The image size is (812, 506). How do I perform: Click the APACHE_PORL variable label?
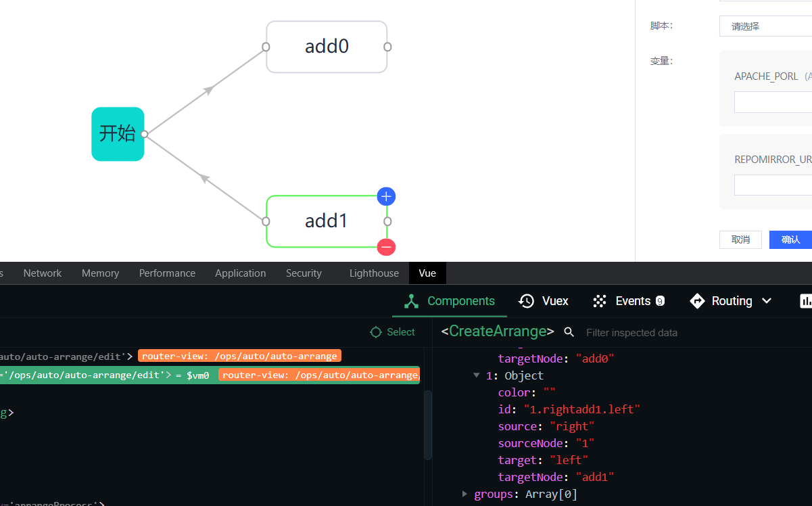766,76
